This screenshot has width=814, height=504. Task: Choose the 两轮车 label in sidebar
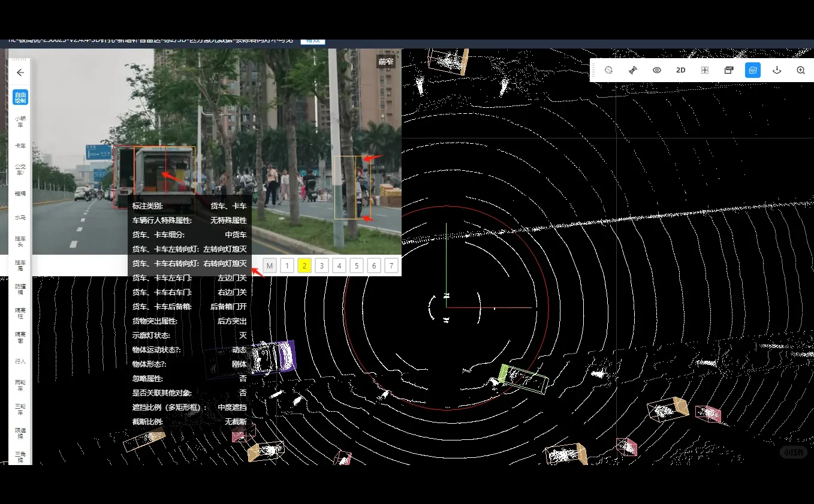point(20,385)
